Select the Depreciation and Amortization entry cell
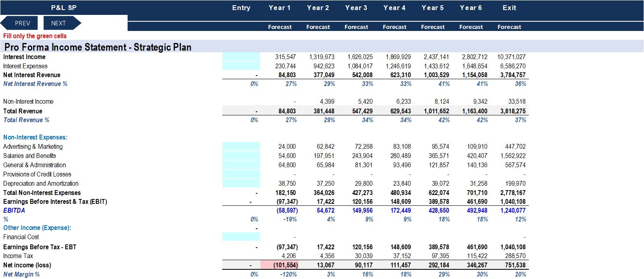Viewport: 644px width, 279px height. coord(241,183)
